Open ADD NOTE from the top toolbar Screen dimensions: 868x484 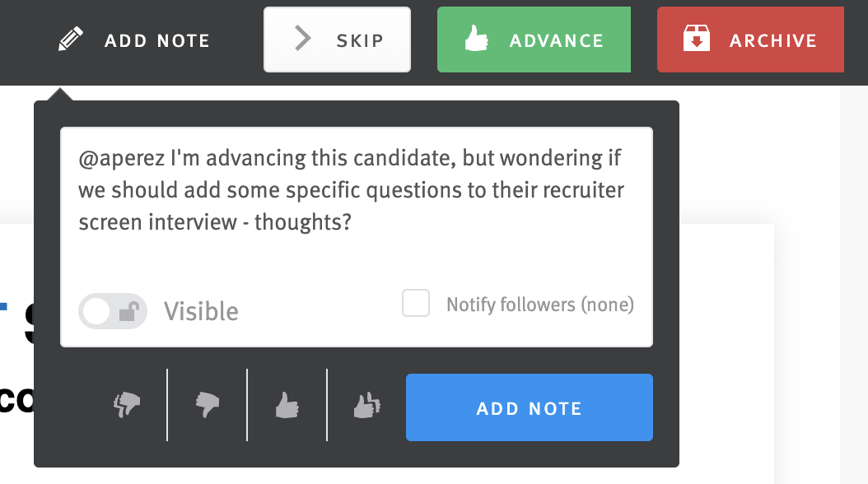click(x=134, y=39)
